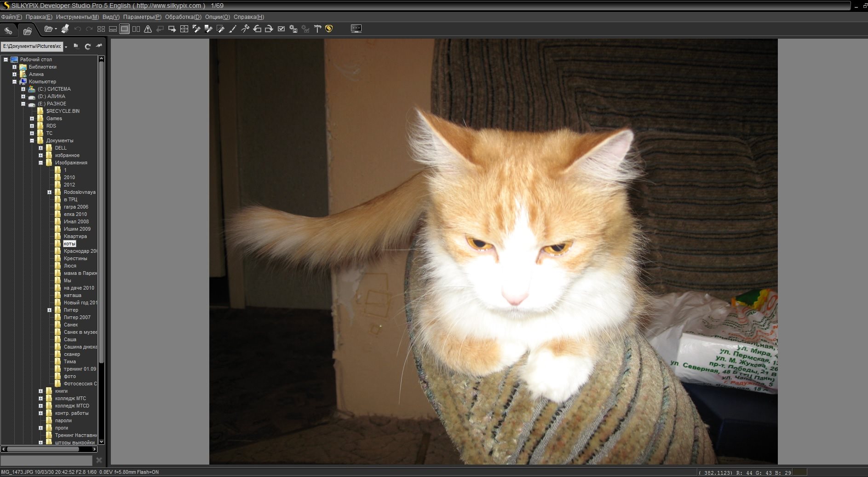Click the hammer tool icon
Screen dimensions: 868x477
tap(317, 29)
